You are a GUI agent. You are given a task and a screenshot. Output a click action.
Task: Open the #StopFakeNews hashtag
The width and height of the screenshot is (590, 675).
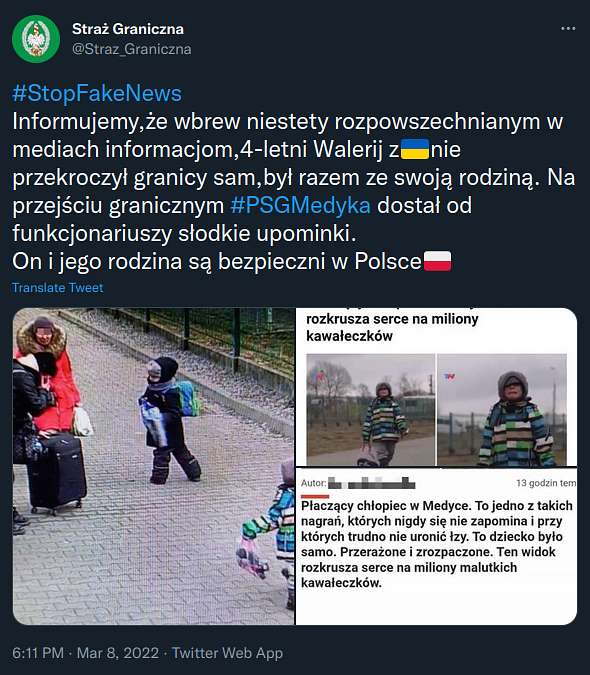pos(97,93)
